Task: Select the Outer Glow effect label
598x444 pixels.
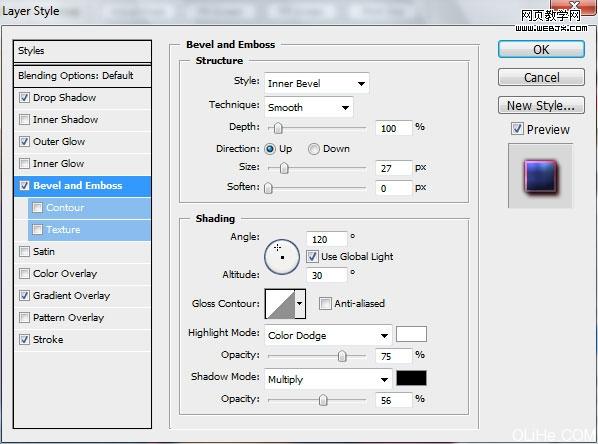Action: click(x=59, y=142)
